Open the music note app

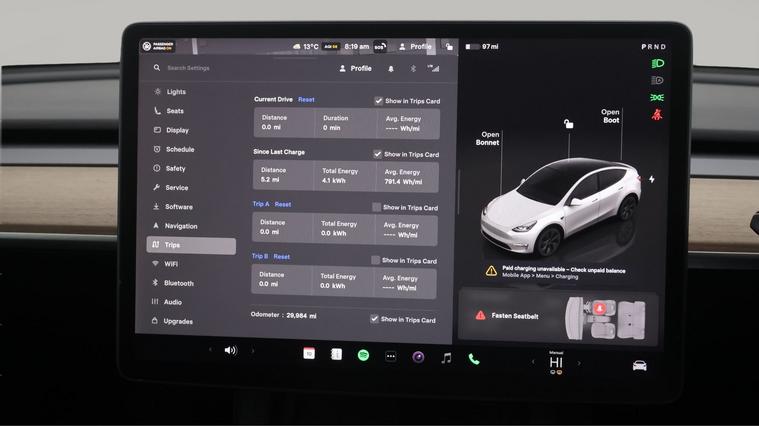pyautogui.click(x=446, y=358)
